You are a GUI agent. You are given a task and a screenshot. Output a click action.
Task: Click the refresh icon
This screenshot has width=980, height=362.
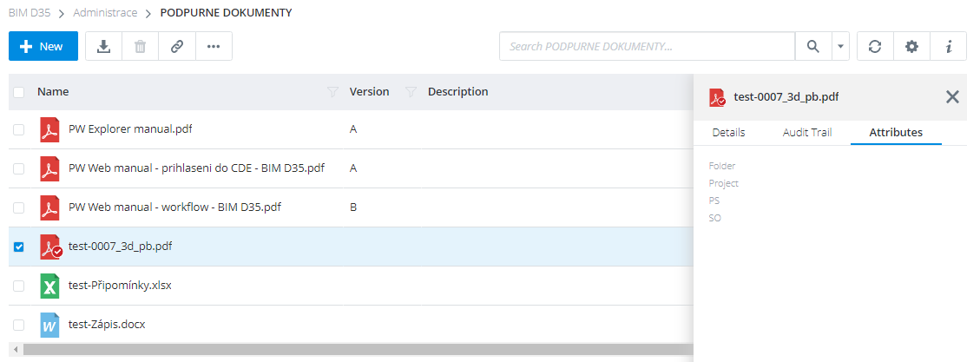click(875, 47)
